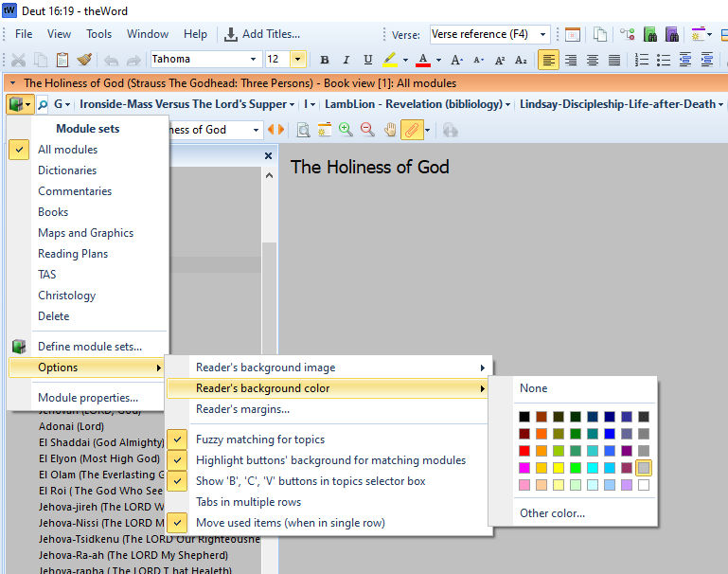Apply superscript formatting
728x574 pixels.
500,60
